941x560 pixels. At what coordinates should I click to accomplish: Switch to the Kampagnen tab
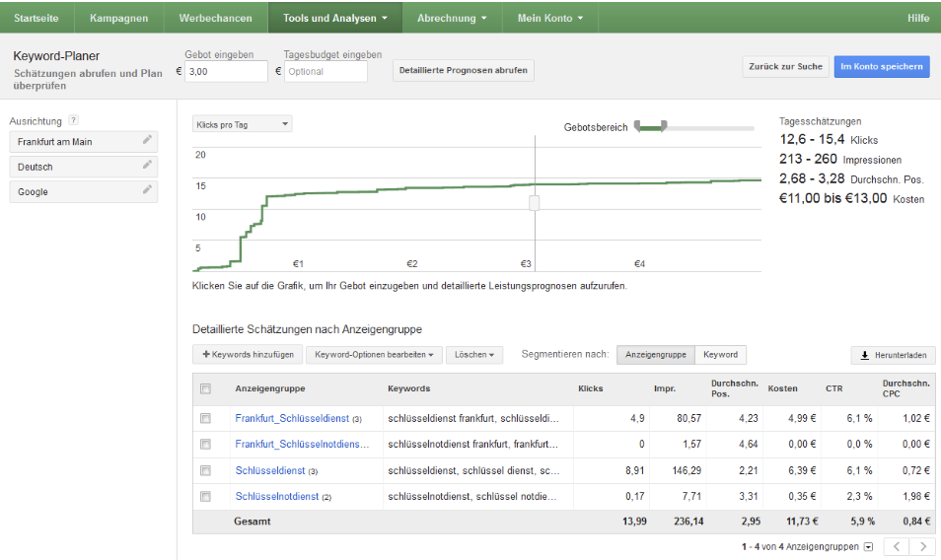(118, 18)
